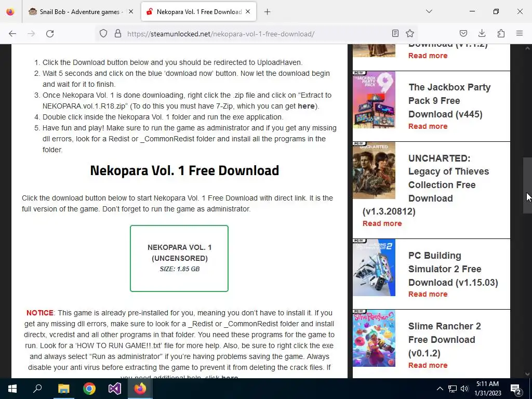Screen dimensions: 532x399
Task: Read more about PC Building Simulator 2
Action: (x=428, y=294)
